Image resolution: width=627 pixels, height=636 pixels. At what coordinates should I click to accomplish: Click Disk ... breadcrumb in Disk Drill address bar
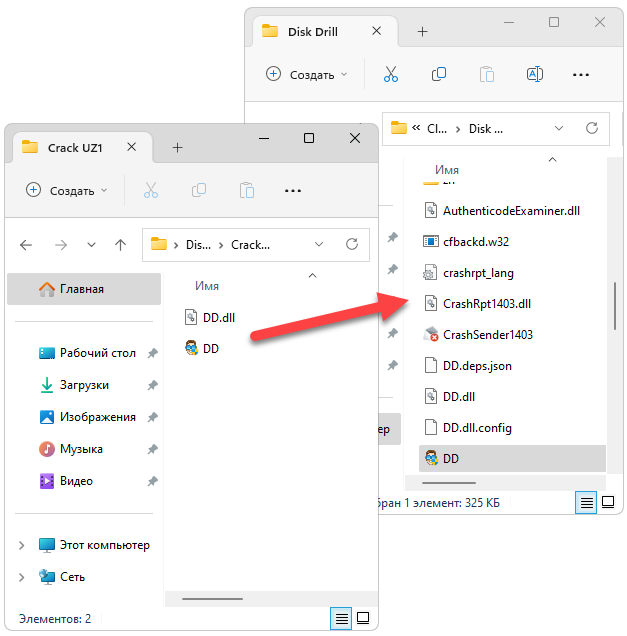[x=485, y=129]
